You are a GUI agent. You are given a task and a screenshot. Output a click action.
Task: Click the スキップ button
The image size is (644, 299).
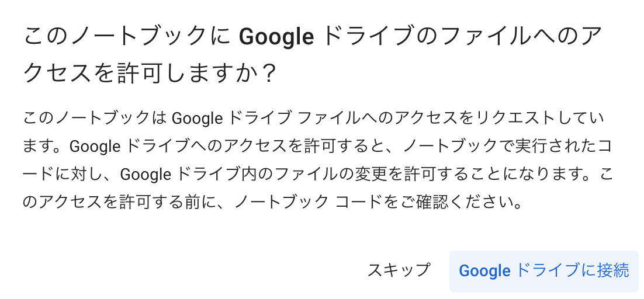tap(399, 270)
